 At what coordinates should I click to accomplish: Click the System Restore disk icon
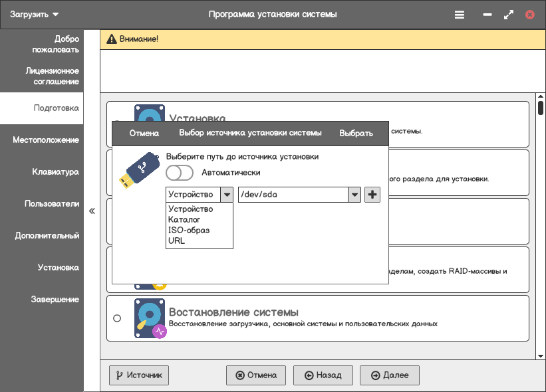point(150,318)
